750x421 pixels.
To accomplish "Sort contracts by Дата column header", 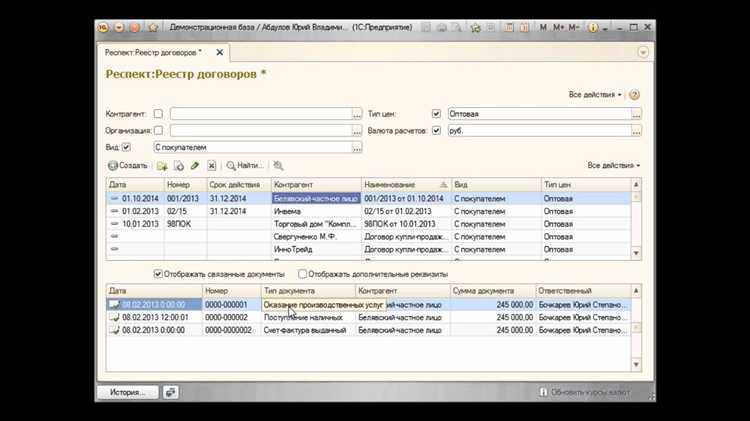I will (135, 185).
